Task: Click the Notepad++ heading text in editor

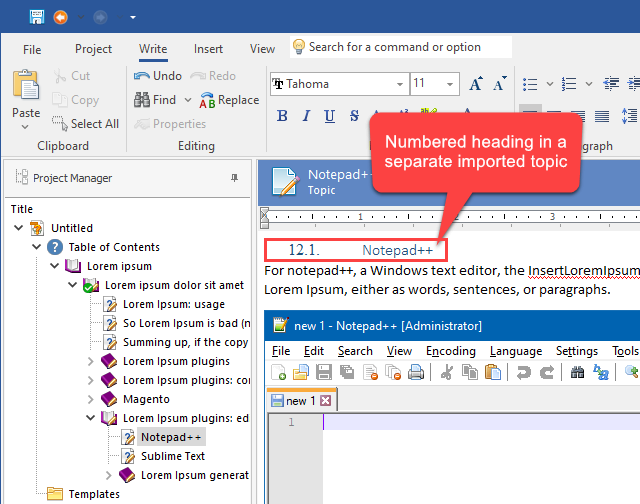Action: point(398,250)
